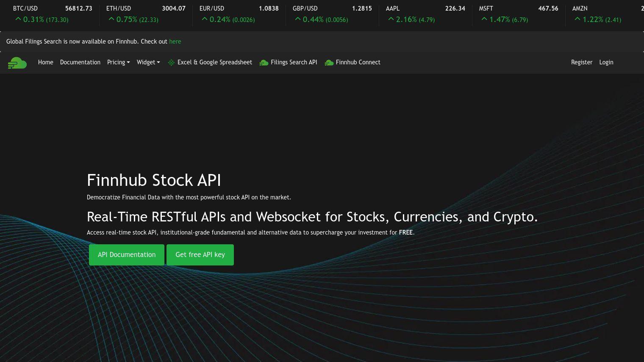Click the Democratize Financial Data tagline
The image size is (644, 362).
point(189,197)
